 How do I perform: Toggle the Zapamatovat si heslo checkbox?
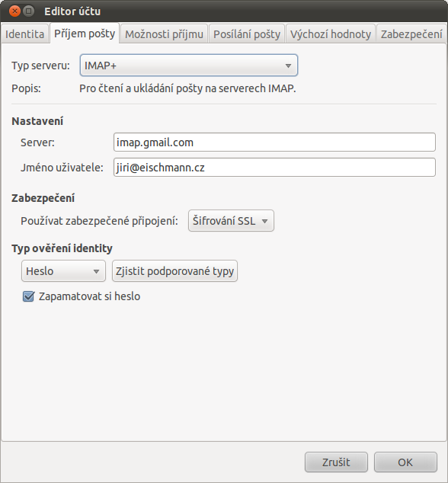[x=28, y=296]
